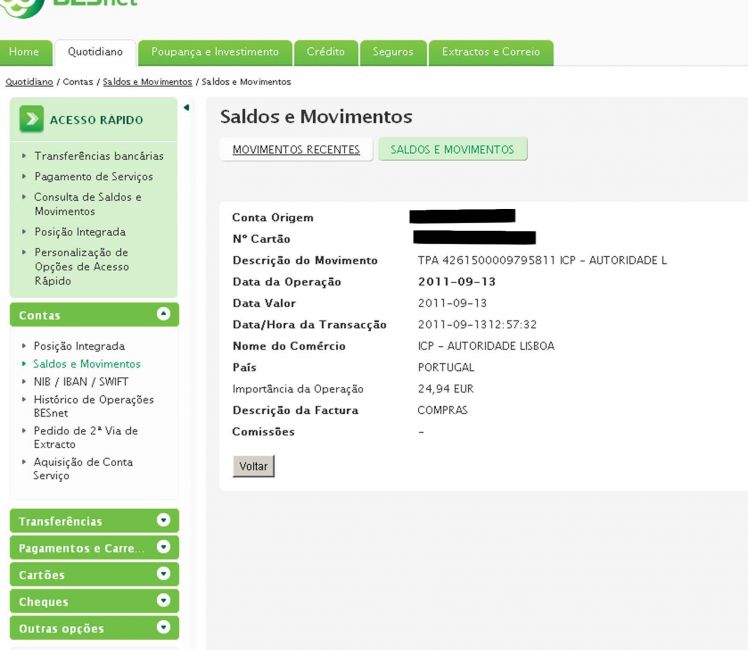The image size is (748, 650).
Task: Open Poupança e Investimento tab
Action: (x=215, y=52)
